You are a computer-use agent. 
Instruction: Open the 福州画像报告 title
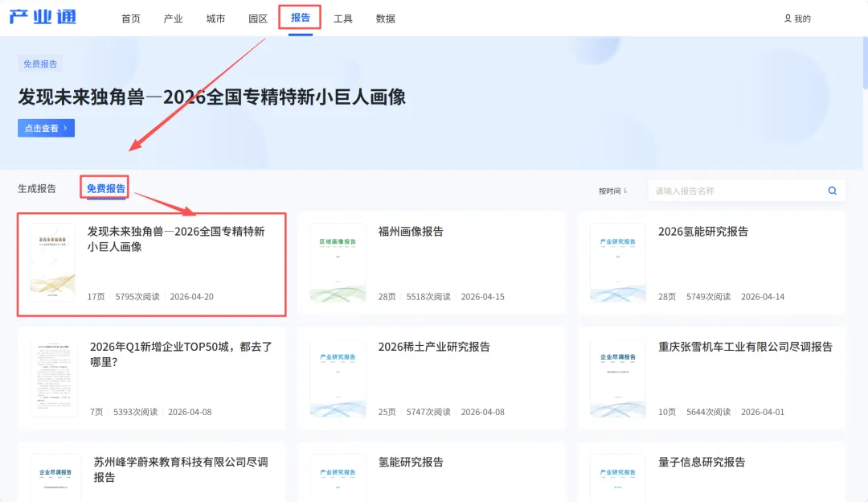411,232
